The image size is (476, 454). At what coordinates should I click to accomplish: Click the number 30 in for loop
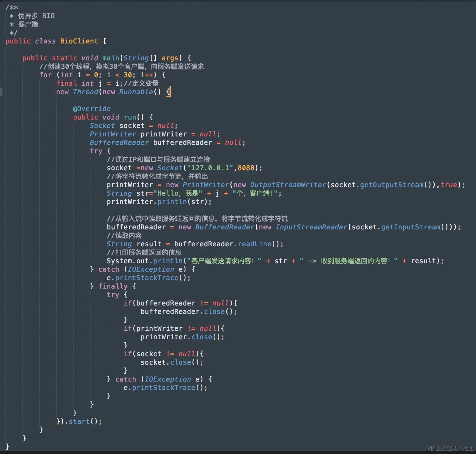(x=128, y=75)
